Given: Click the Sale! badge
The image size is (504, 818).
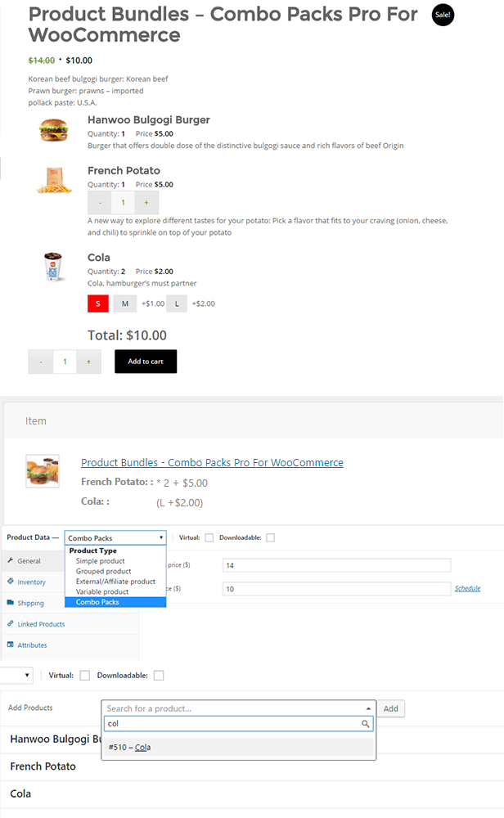Looking at the screenshot, I should pos(443,15).
